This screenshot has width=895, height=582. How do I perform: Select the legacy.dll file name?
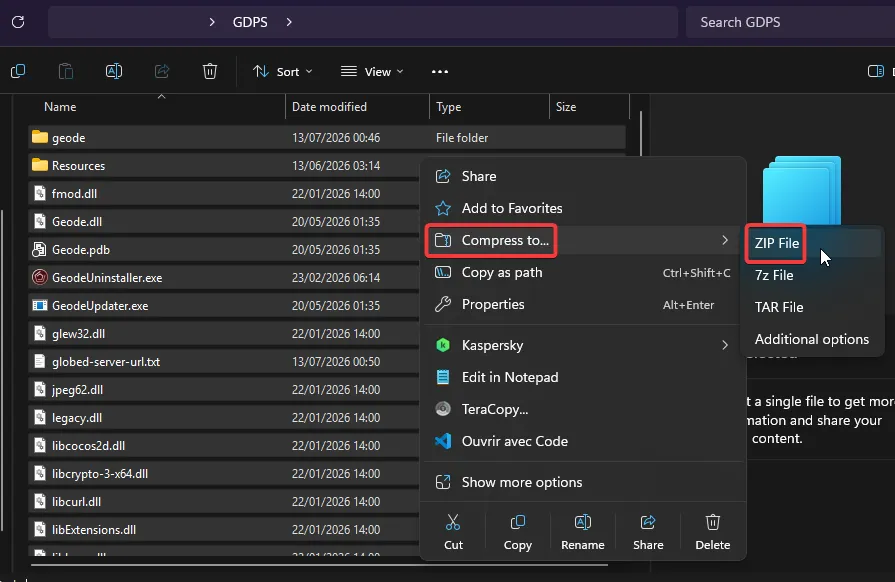(77, 418)
